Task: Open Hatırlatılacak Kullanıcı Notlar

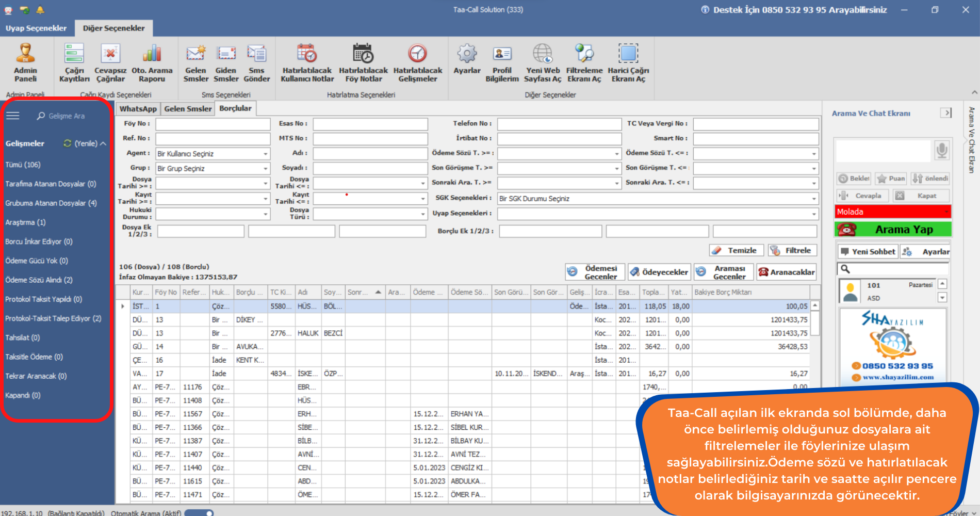Action: 307,62
